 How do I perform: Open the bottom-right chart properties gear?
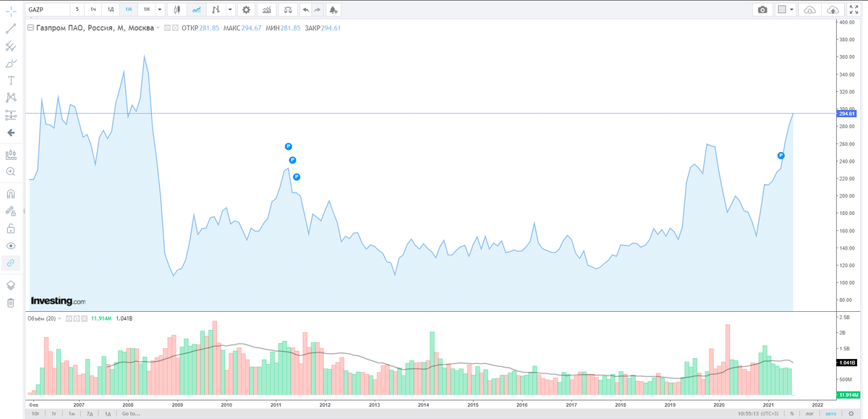pyautogui.click(x=851, y=413)
